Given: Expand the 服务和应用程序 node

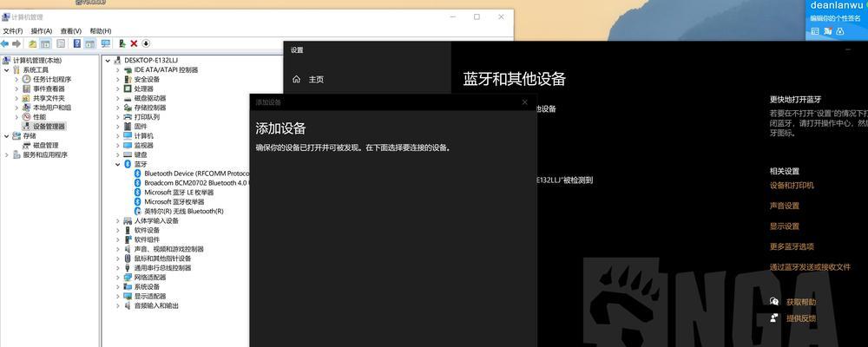Looking at the screenshot, I should pos(7,154).
